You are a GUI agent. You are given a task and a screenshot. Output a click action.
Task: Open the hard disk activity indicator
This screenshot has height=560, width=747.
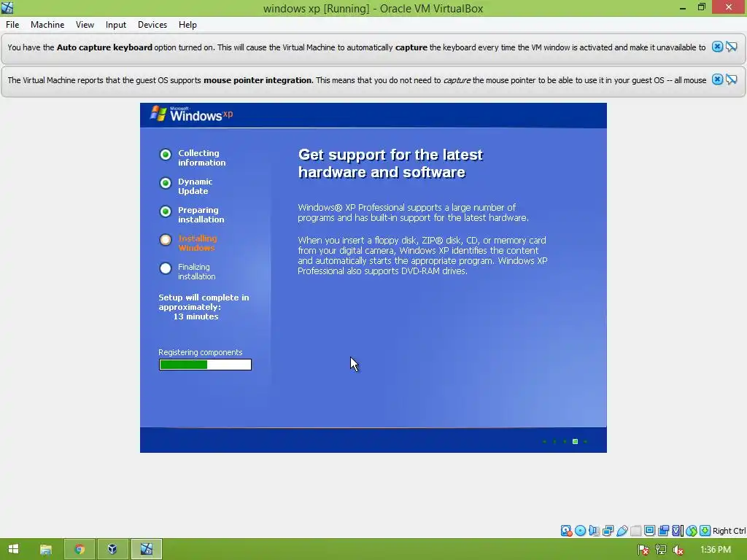tap(566, 531)
